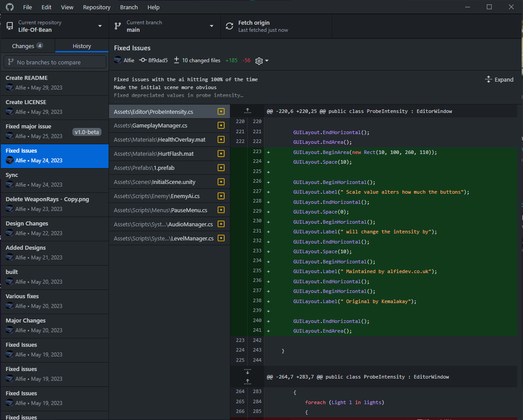This screenshot has width=523, height=420.
Task: Open the Current branch dropdown
Action: (164, 26)
